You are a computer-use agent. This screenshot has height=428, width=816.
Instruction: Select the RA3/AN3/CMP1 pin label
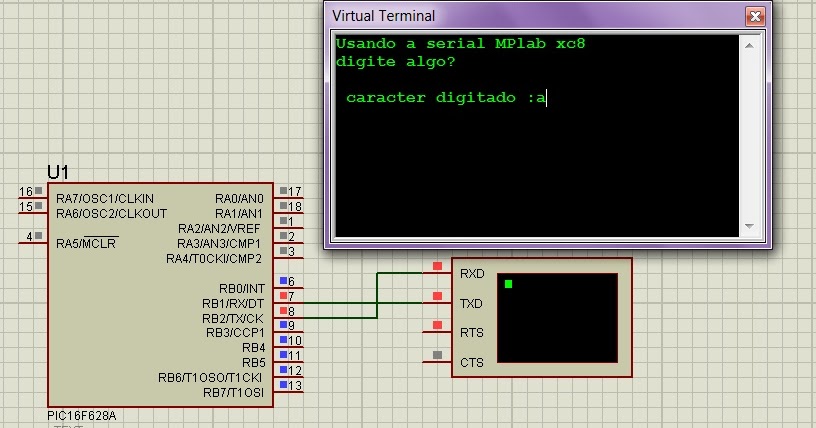[x=219, y=244]
